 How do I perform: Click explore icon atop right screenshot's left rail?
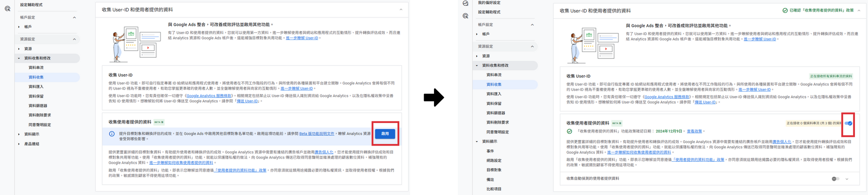[465, 3]
